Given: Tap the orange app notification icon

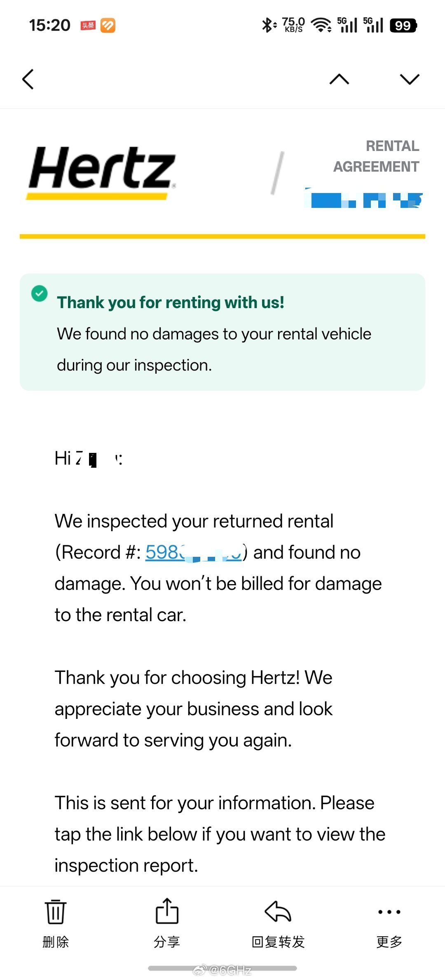Looking at the screenshot, I should click(108, 26).
